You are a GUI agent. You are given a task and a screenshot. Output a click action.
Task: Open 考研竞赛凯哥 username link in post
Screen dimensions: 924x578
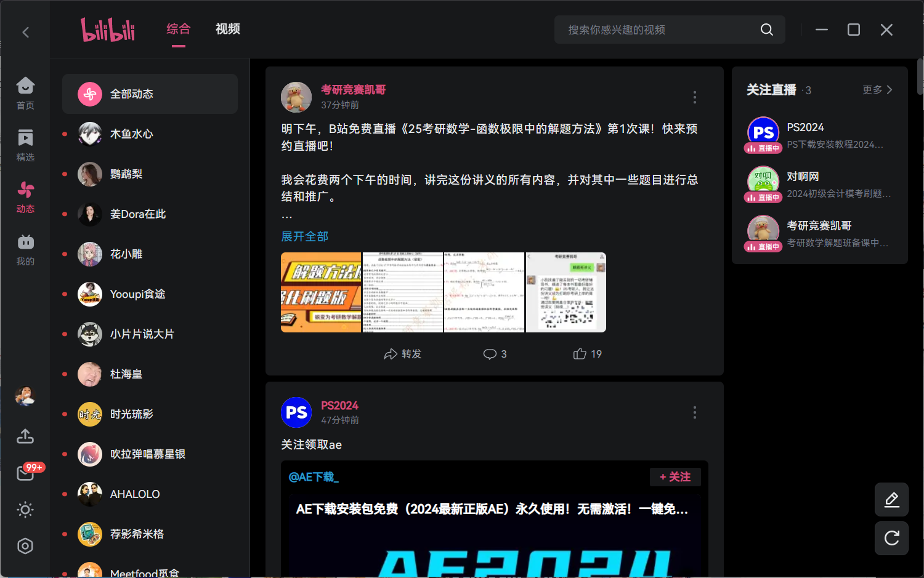click(x=354, y=90)
